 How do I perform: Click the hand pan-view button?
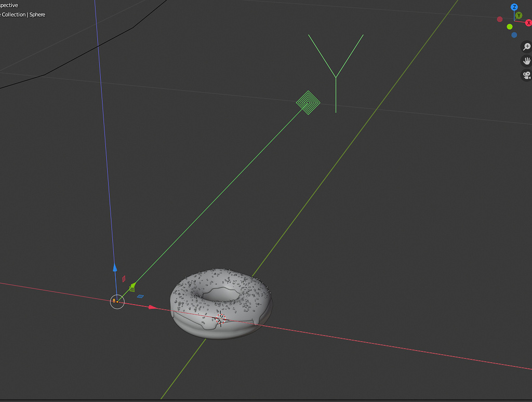pyautogui.click(x=527, y=61)
